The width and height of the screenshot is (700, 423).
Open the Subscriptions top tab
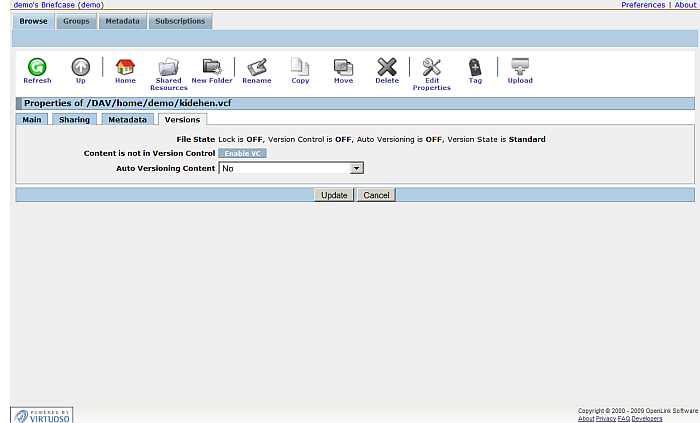click(180, 21)
